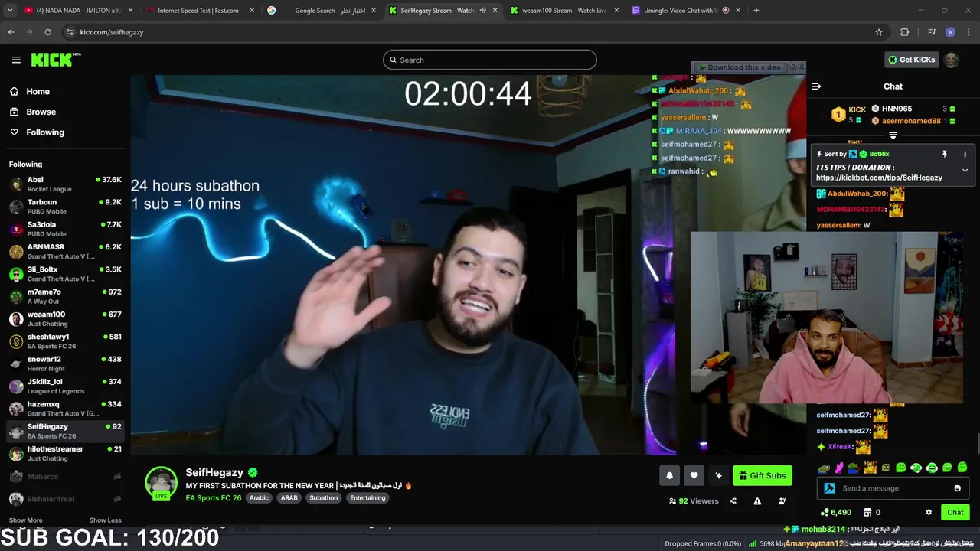Open the channel points balance 6,490

pos(835,512)
